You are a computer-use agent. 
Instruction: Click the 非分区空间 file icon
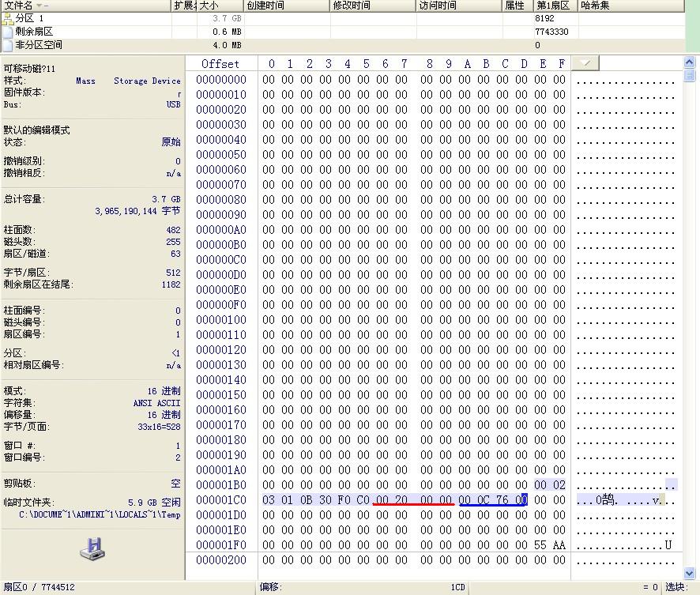(x=8, y=45)
